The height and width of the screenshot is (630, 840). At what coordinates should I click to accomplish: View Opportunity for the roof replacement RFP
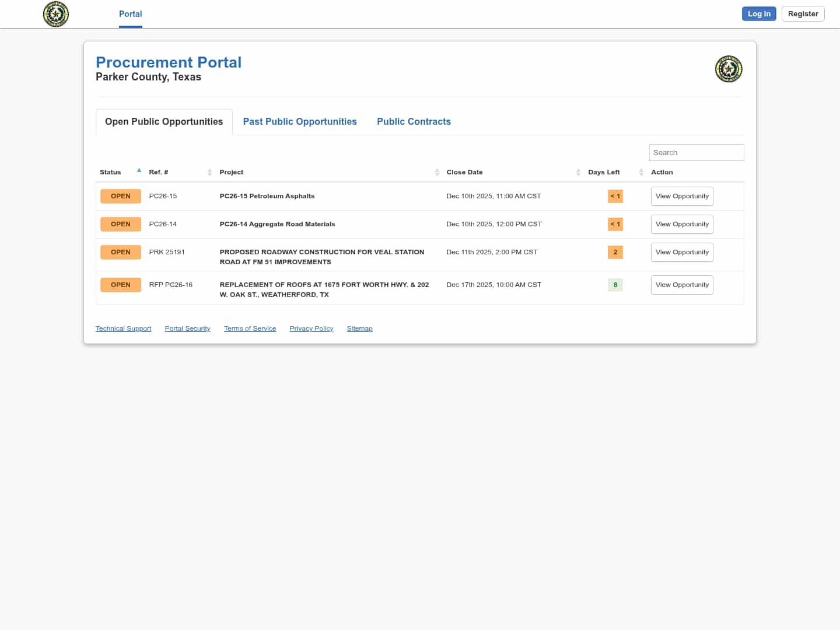click(681, 285)
